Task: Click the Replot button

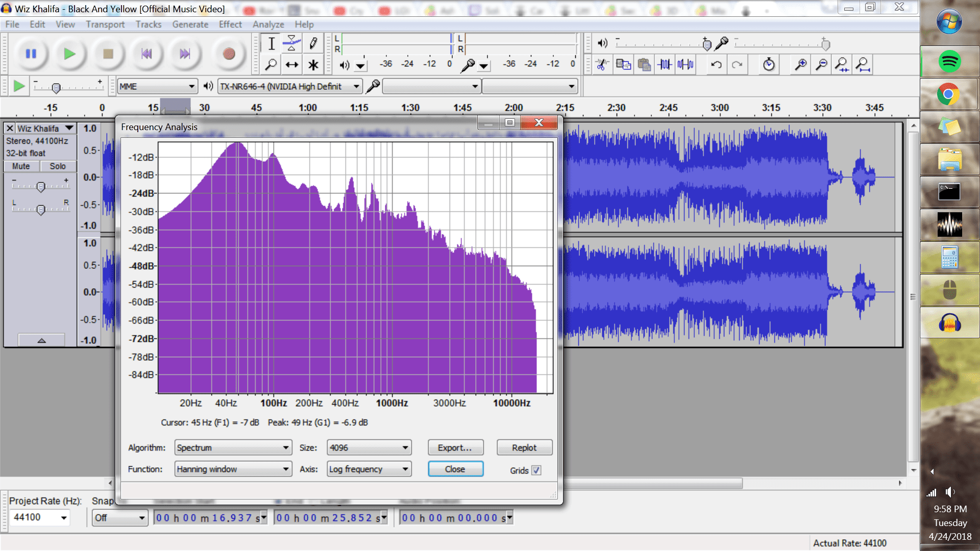Action: click(x=524, y=447)
